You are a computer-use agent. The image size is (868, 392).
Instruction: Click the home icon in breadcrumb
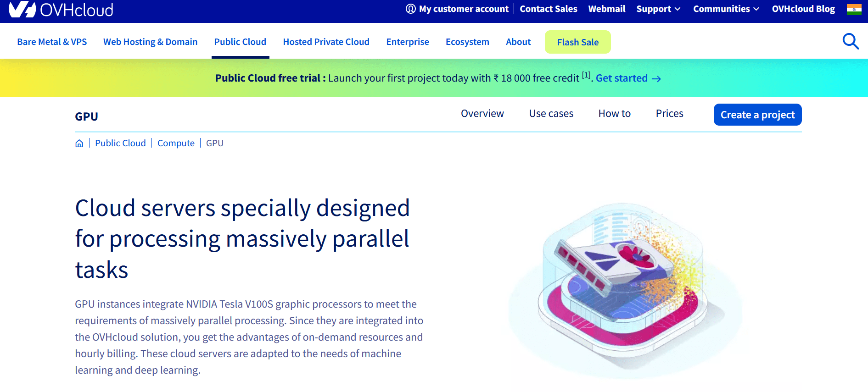point(79,144)
